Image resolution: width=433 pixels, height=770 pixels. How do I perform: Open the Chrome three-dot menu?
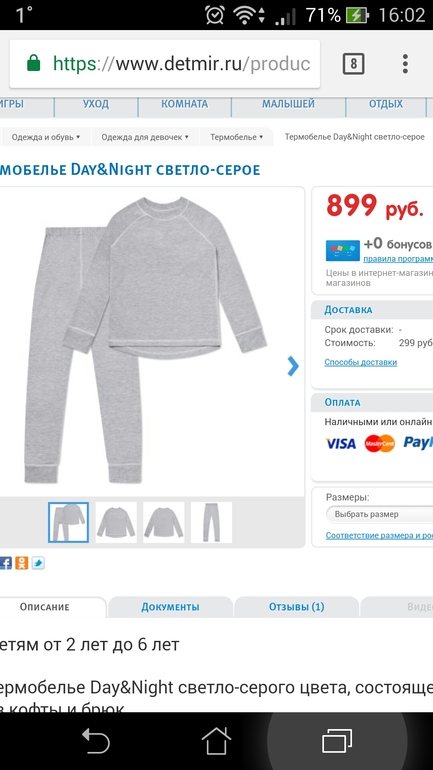click(x=405, y=64)
